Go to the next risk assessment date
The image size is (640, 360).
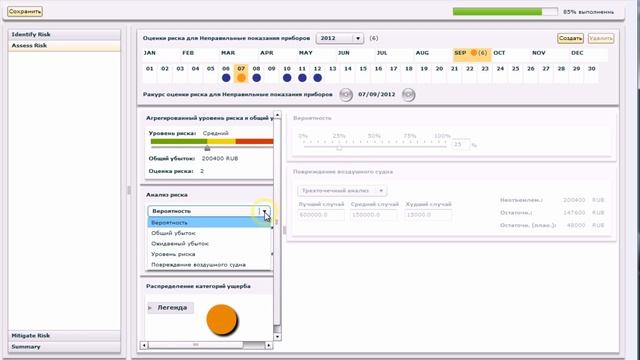tap(408, 95)
